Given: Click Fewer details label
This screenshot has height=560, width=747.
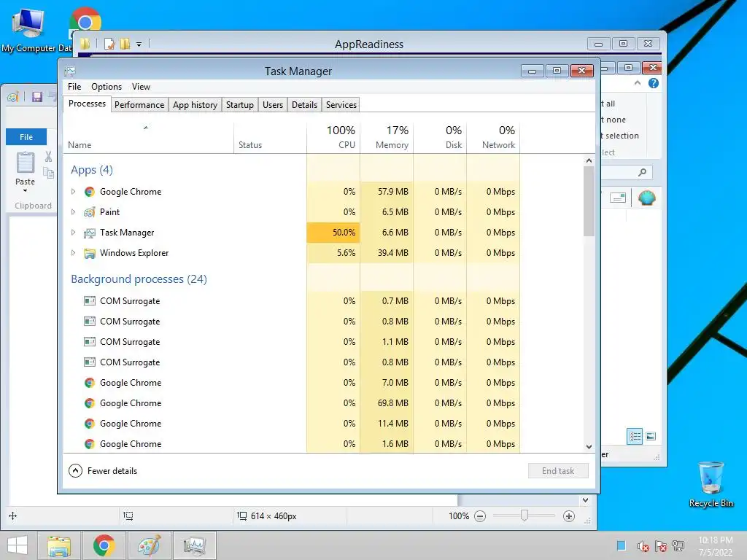Looking at the screenshot, I should [112, 471].
